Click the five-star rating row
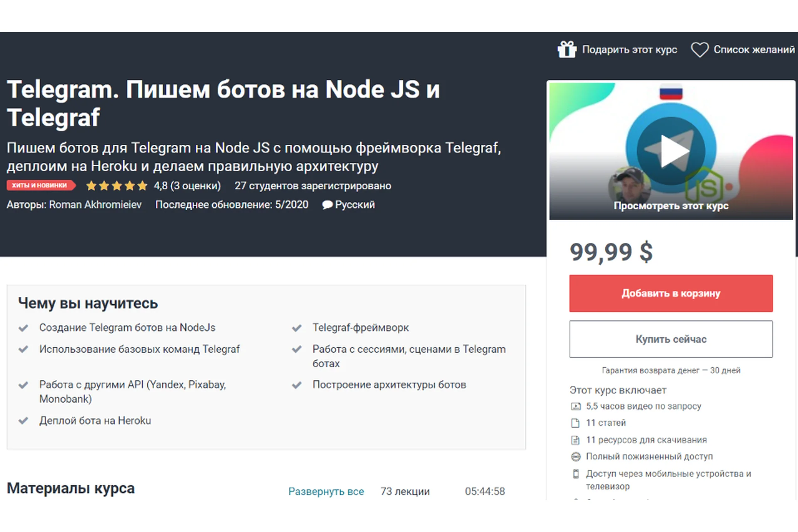The height and width of the screenshot is (532, 798). 116,186
